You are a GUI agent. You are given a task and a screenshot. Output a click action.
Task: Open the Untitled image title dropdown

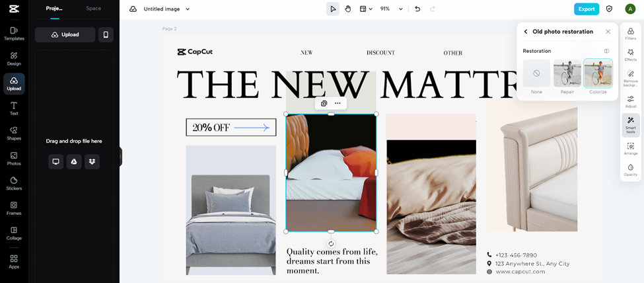pos(166,9)
